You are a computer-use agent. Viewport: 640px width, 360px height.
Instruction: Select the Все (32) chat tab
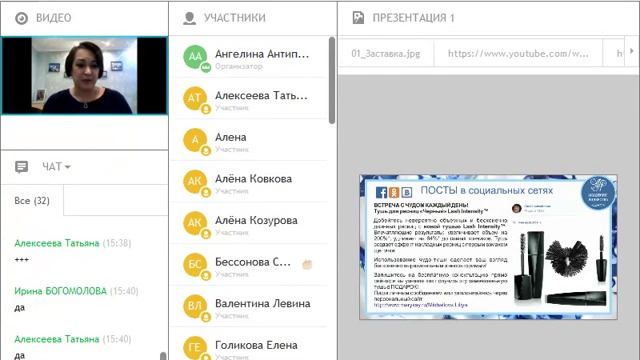(x=32, y=200)
